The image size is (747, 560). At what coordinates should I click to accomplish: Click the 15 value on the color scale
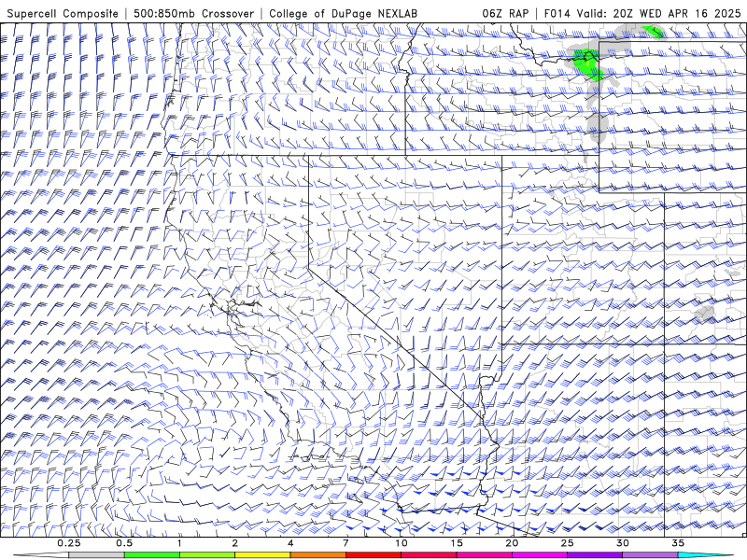click(457, 543)
